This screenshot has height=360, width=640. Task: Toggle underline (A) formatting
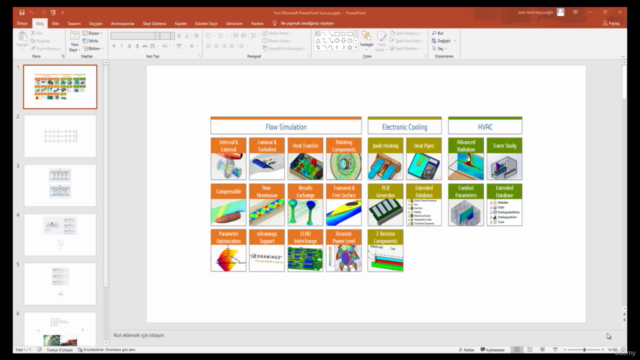[129, 47]
